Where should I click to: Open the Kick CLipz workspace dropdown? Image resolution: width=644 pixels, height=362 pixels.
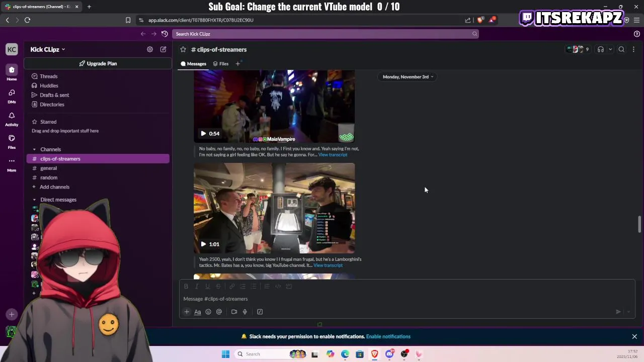click(48, 49)
